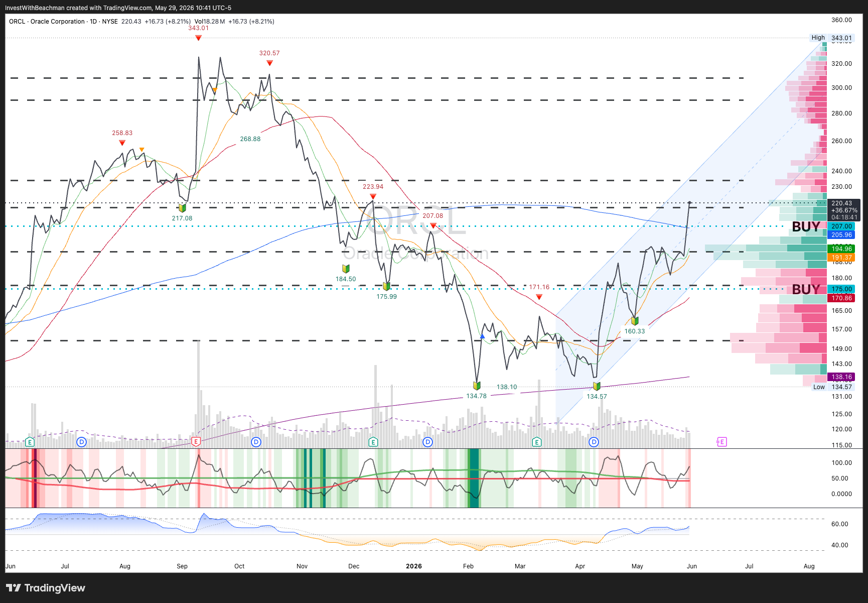Click the red 170.86 price tag
This screenshot has width=868, height=603.
point(841,298)
